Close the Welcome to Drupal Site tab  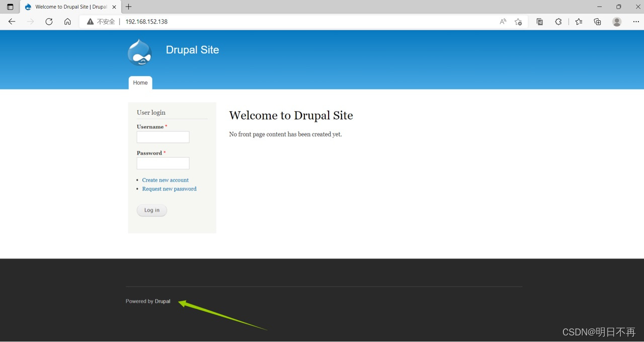(115, 7)
